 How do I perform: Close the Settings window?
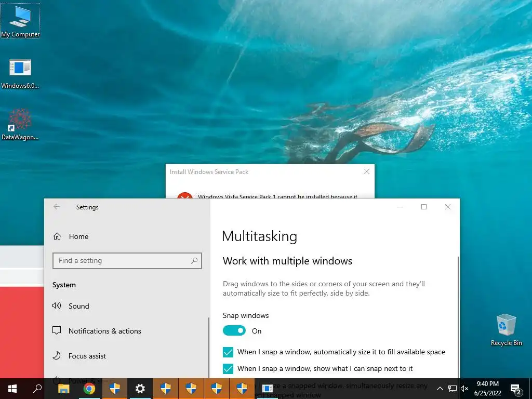point(448,207)
